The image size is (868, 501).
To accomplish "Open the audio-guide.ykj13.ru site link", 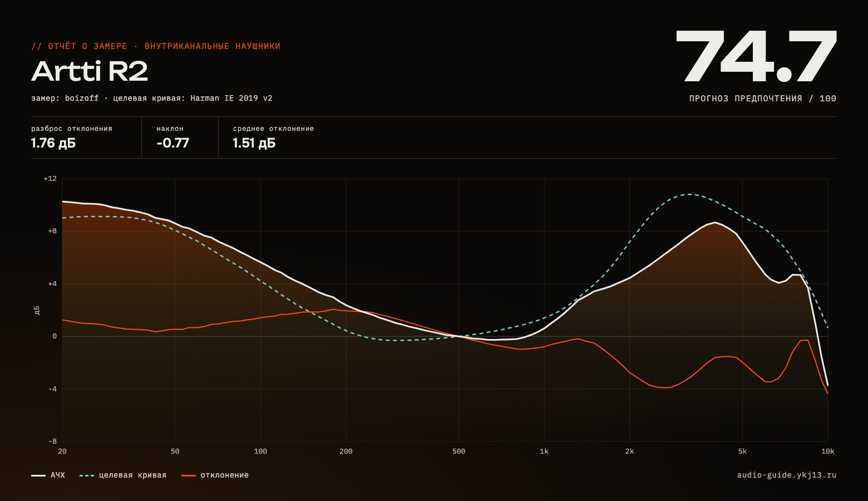I will point(787,475).
